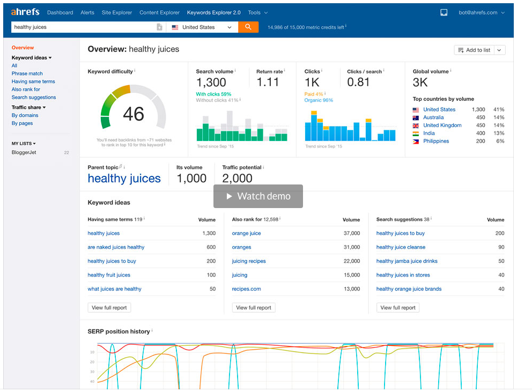Screen dimensions: 532x392
Task: View full report for Search suggestions
Action: click(397, 307)
